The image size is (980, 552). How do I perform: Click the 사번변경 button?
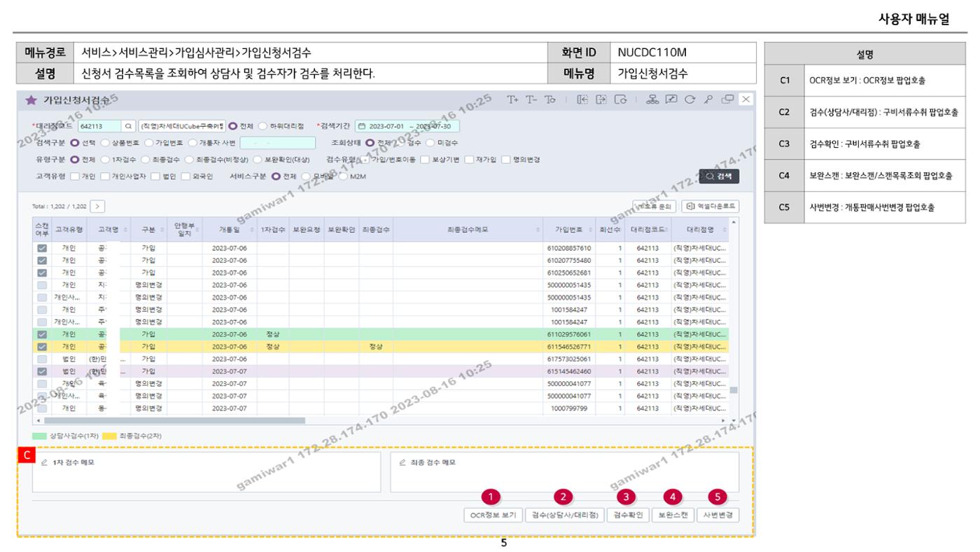click(x=718, y=515)
